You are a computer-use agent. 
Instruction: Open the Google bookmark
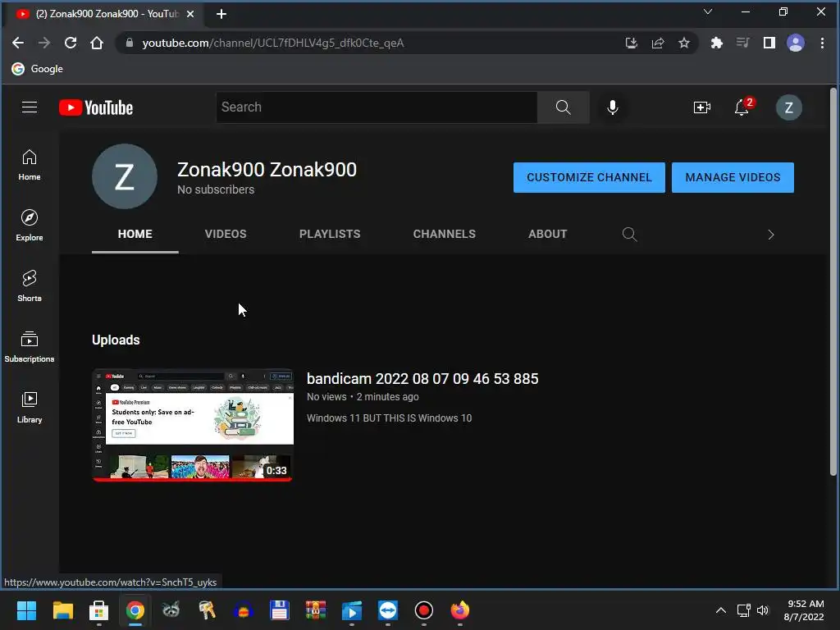[38, 69]
